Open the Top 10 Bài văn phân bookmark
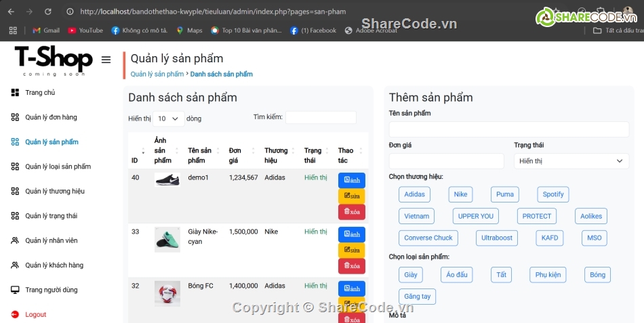The height and width of the screenshot is (323, 644). (247, 30)
